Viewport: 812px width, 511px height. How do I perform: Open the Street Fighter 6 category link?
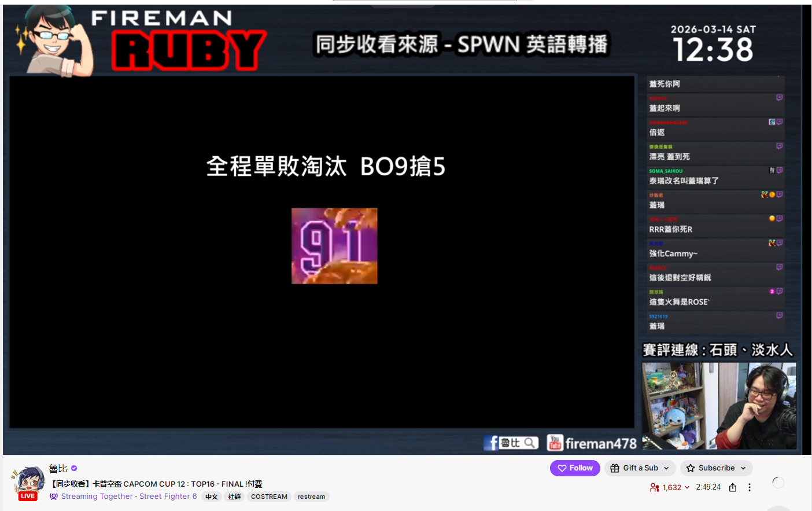(x=168, y=497)
